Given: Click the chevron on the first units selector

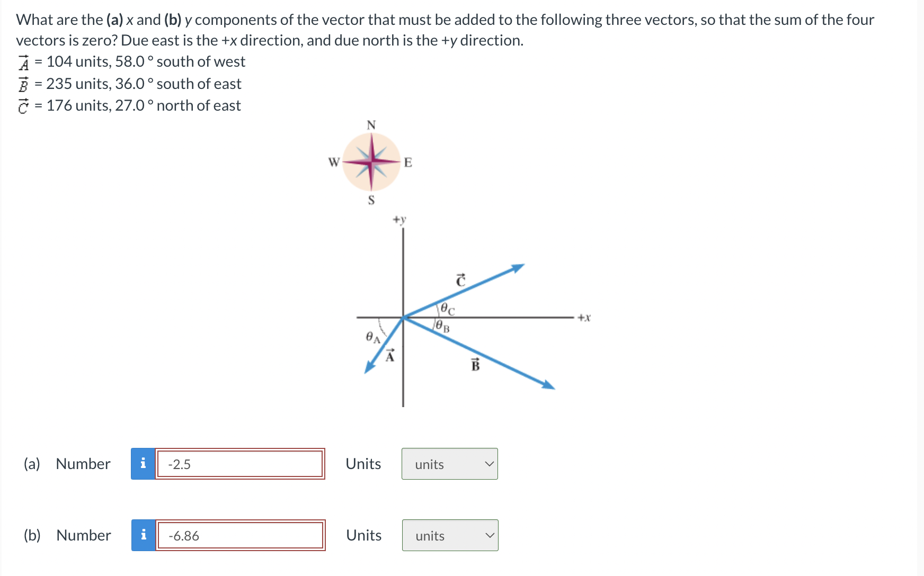Looking at the screenshot, I should (x=490, y=464).
